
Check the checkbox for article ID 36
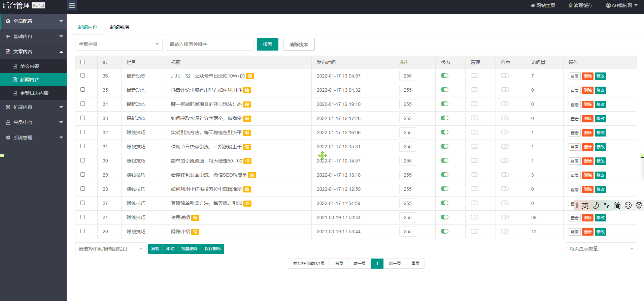[x=83, y=76]
